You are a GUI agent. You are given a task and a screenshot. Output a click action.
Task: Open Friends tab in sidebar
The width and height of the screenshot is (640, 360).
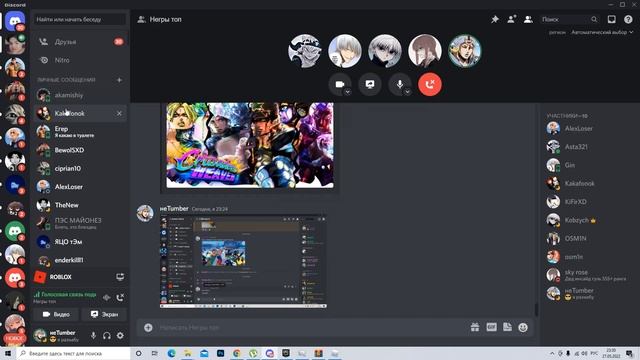click(80, 42)
